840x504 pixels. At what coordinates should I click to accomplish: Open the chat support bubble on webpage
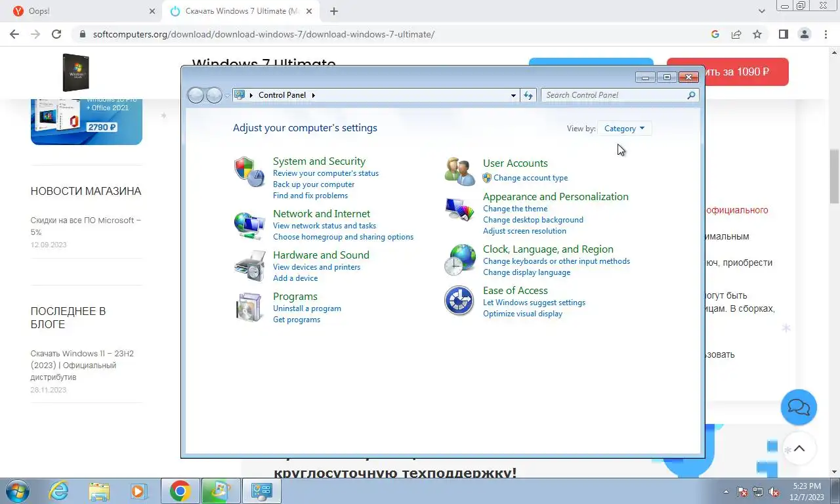(x=799, y=407)
